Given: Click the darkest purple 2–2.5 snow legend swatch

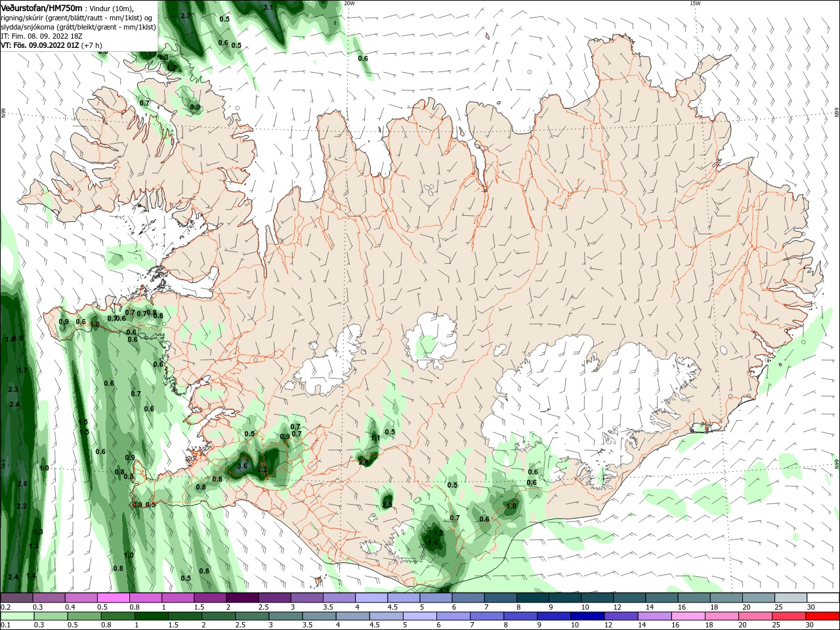Looking at the screenshot, I should [x=242, y=598].
